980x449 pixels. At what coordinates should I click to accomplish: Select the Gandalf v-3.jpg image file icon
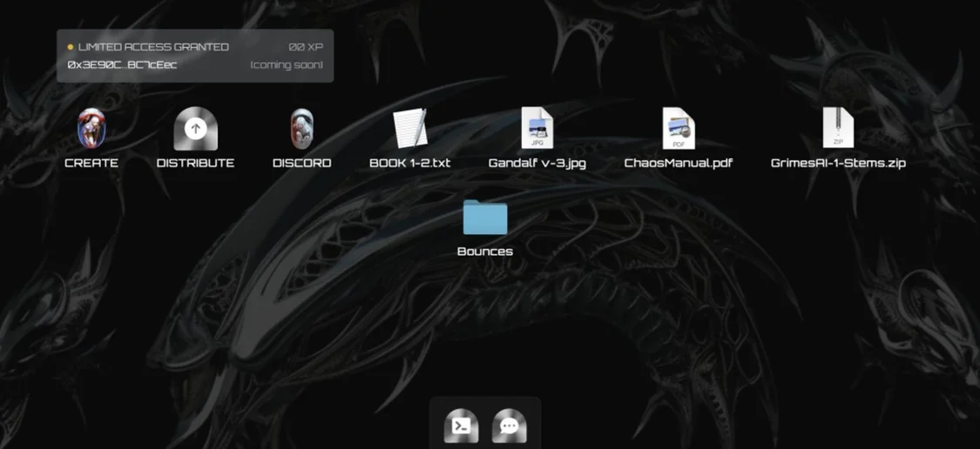pos(537,128)
